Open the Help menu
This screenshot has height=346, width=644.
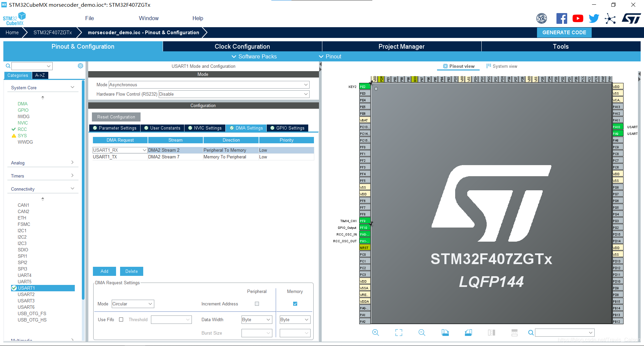198,18
